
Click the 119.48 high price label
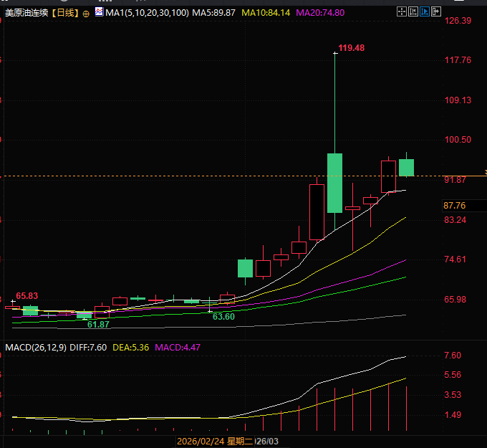point(351,48)
